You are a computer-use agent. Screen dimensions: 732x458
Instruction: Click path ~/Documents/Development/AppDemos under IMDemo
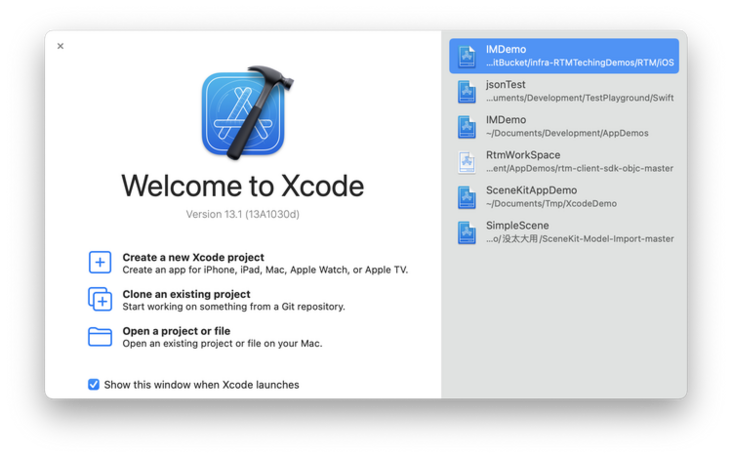tap(567, 133)
